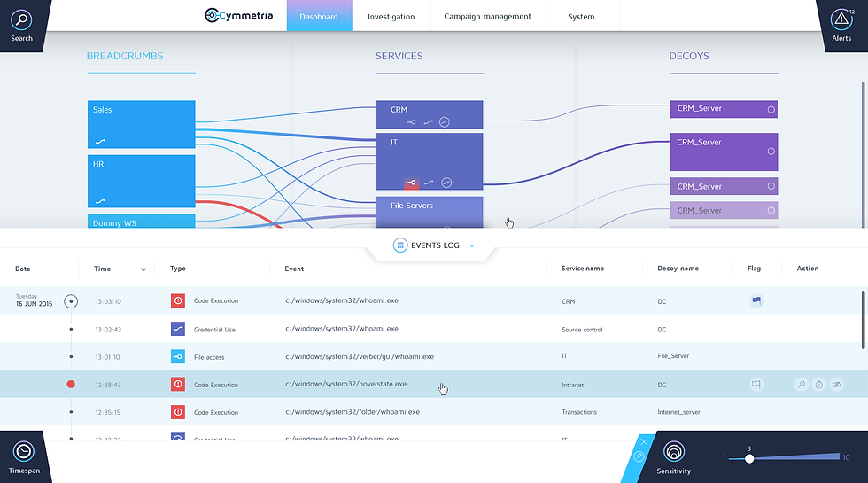Click the credential icon in HR breadcrumb
Image resolution: width=868 pixels, height=483 pixels.
coord(100,201)
